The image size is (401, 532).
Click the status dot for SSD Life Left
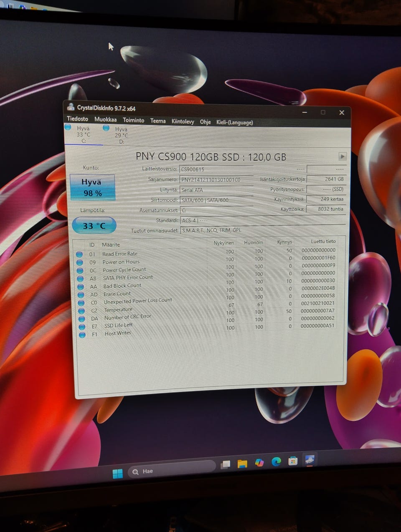point(82,327)
